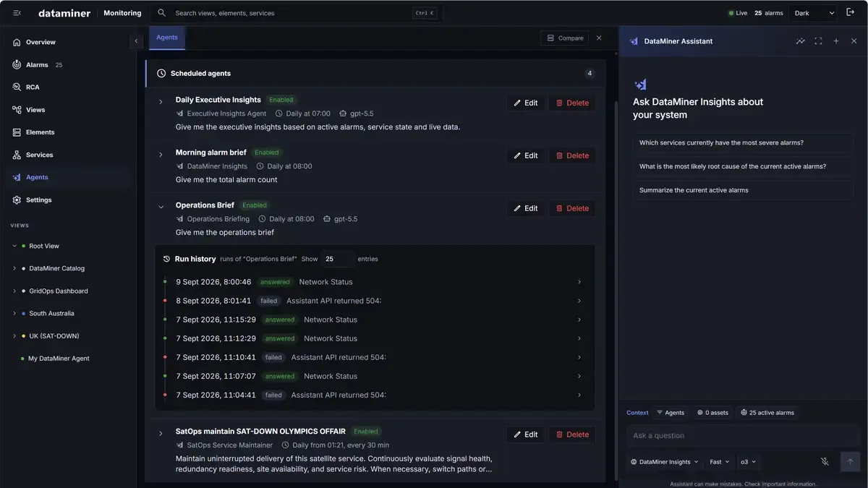The image size is (868, 488).
Task: Open the assistant activity chart icon
Action: pyautogui.click(x=801, y=41)
